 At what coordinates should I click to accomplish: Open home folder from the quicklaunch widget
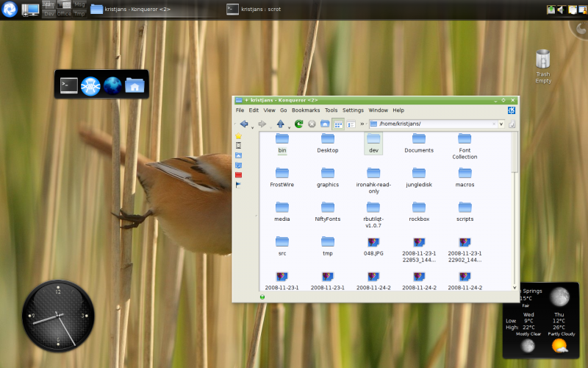(135, 85)
